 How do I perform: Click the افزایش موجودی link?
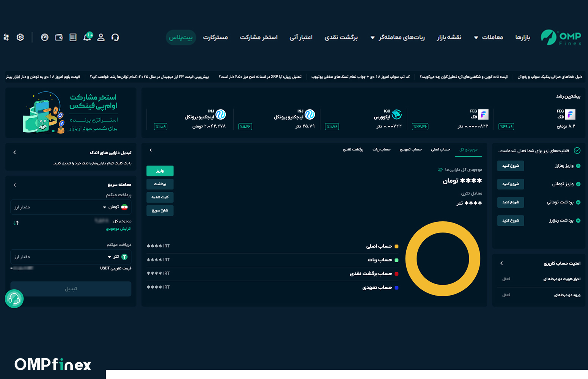(119, 229)
